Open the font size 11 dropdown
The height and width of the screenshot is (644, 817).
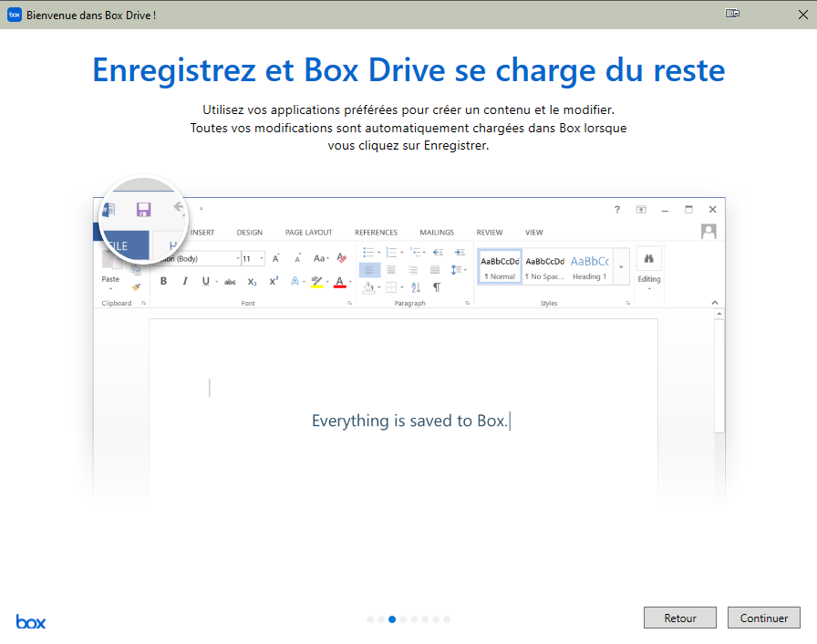(x=262, y=258)
